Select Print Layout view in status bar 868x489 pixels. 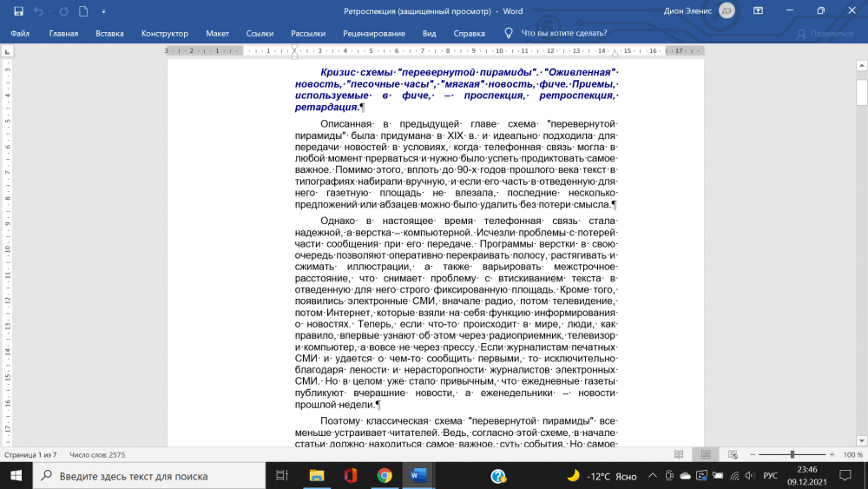(x=706, y=454)
